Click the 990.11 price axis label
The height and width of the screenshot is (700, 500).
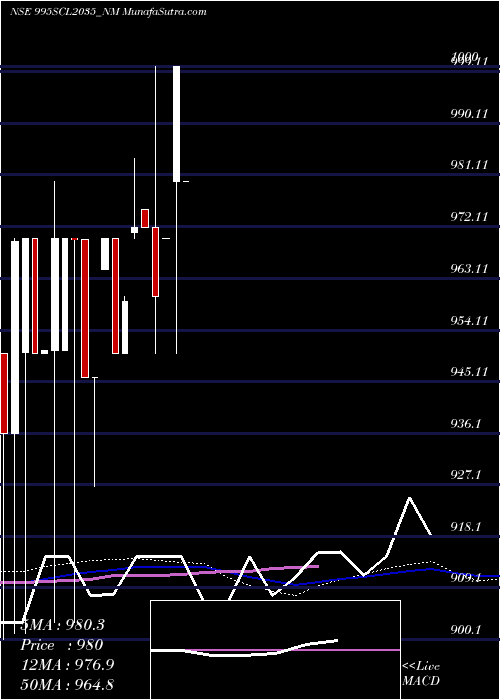(470, 114)
